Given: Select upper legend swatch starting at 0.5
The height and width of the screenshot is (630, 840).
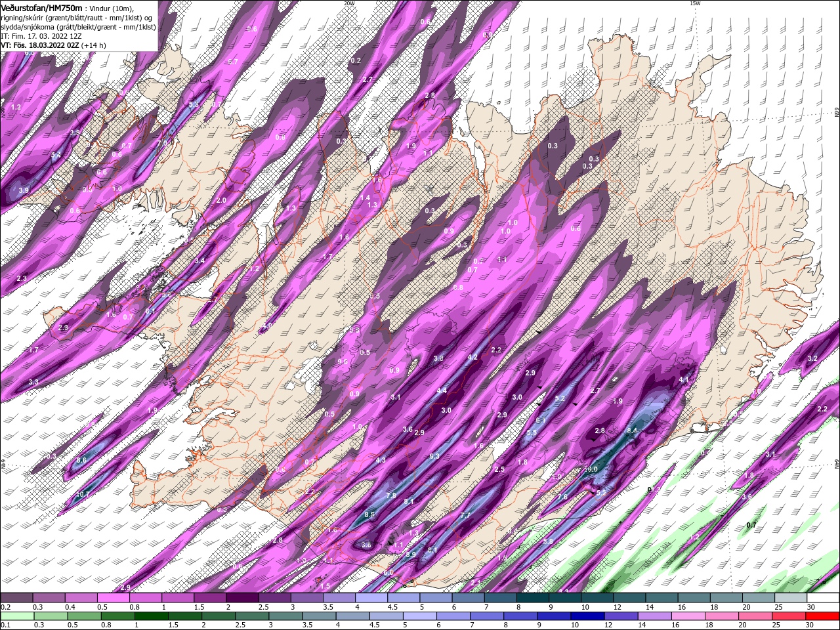Looking at the screenshot, I should 114,598.
